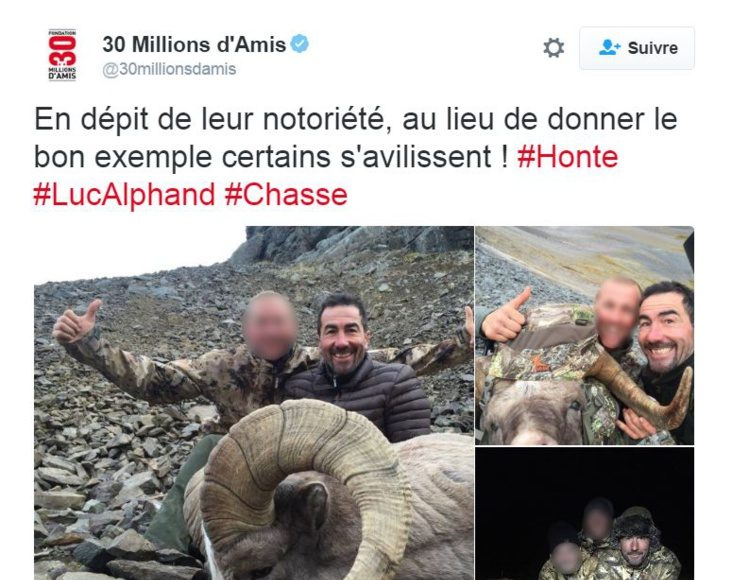732x580 pixels.
Task: Click the 30 Millions d'Amis profile avatar
Action: pos(62,55)
